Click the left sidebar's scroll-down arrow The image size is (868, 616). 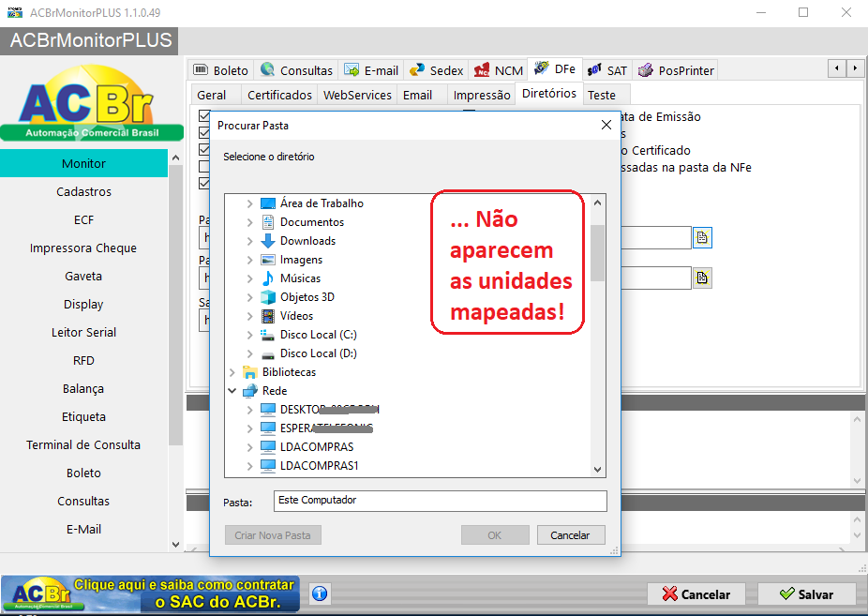point(175,544)
